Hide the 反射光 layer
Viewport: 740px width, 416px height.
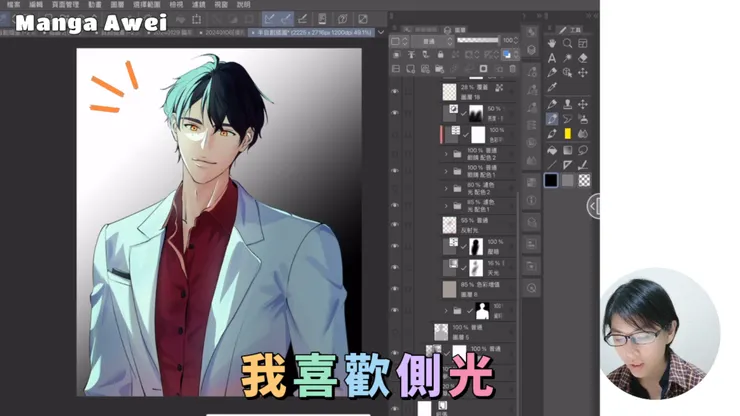395,224
